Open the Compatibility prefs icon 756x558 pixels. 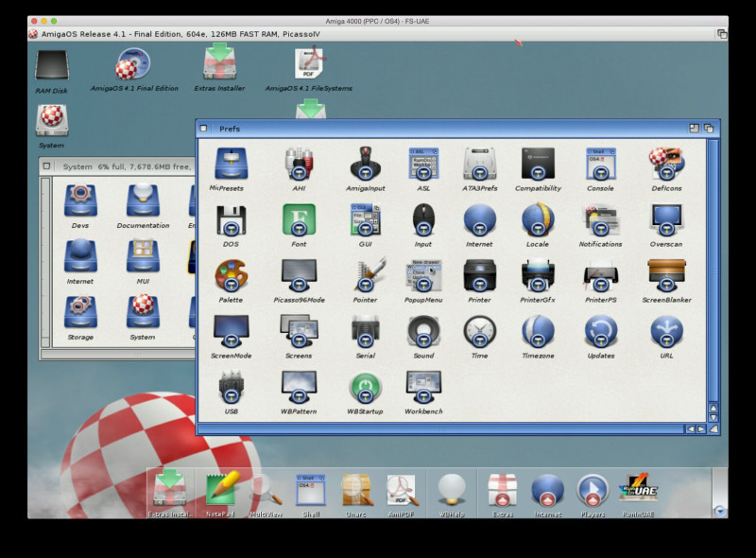538,165
